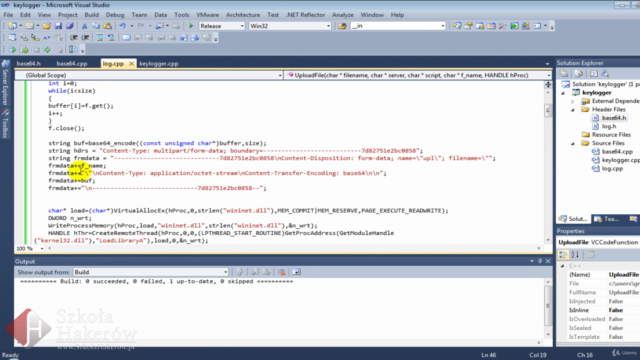
Task: Click the Save icon in toolbar
Action: [58, 26]
